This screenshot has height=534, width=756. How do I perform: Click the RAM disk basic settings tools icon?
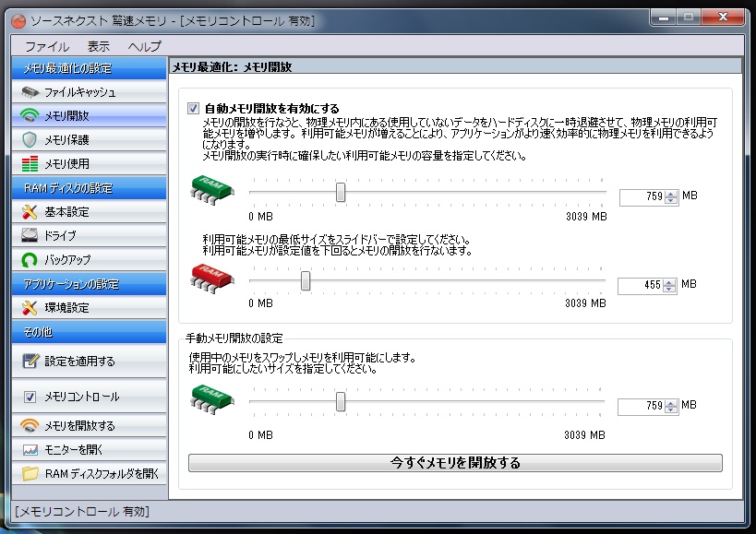point(30,211)
